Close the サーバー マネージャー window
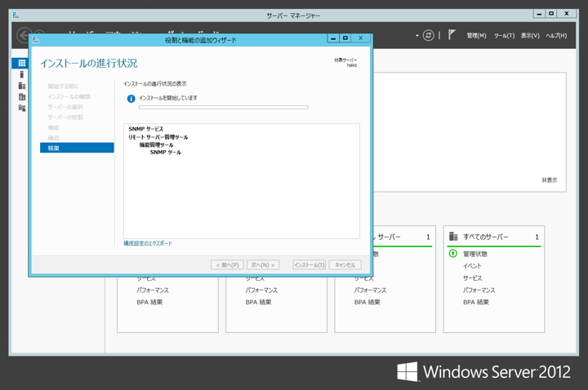This screenshot has width=588, height=390. click(567, 14)
